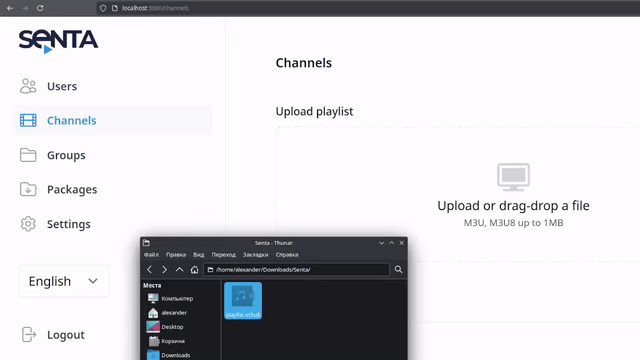Click Thunar's path bar /home/alexander/Downloads/Senta/
640x360 pixels.
coord(297,269)
